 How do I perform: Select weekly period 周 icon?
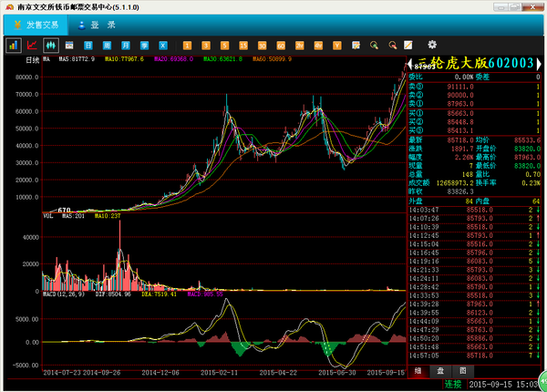(x=107, y=46)
